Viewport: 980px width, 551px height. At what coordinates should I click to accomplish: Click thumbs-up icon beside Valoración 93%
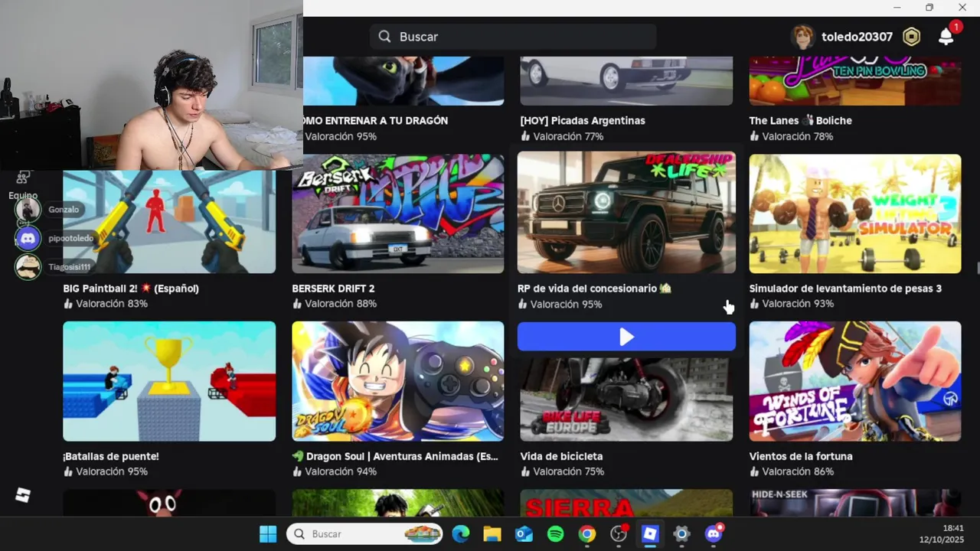click(x=754, y=304)
